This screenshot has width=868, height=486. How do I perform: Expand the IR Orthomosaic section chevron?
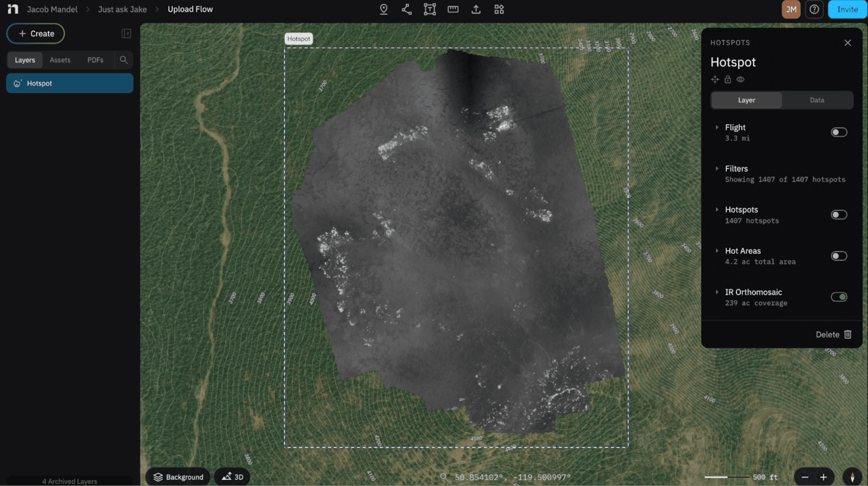[x=717, y=292]
